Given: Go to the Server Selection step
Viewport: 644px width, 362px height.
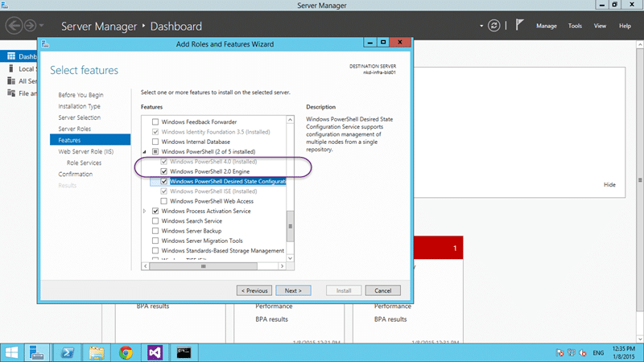Looking at the screenshot, I should [x=79, y=117].
